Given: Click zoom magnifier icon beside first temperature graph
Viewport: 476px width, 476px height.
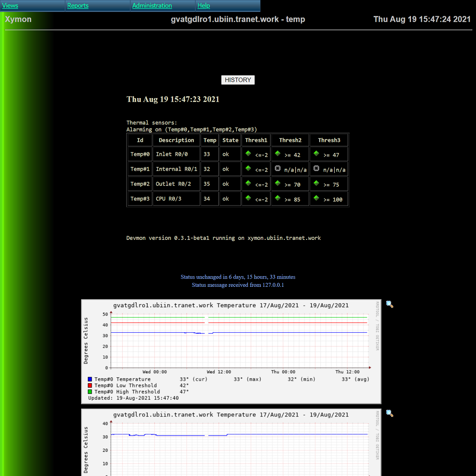Looking at the screenshot, I should (390, 304).
